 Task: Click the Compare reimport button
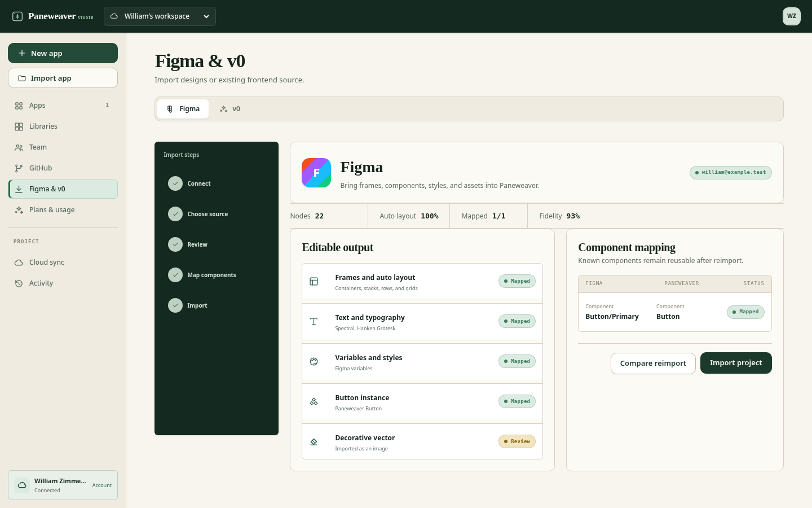click(653, 363)
